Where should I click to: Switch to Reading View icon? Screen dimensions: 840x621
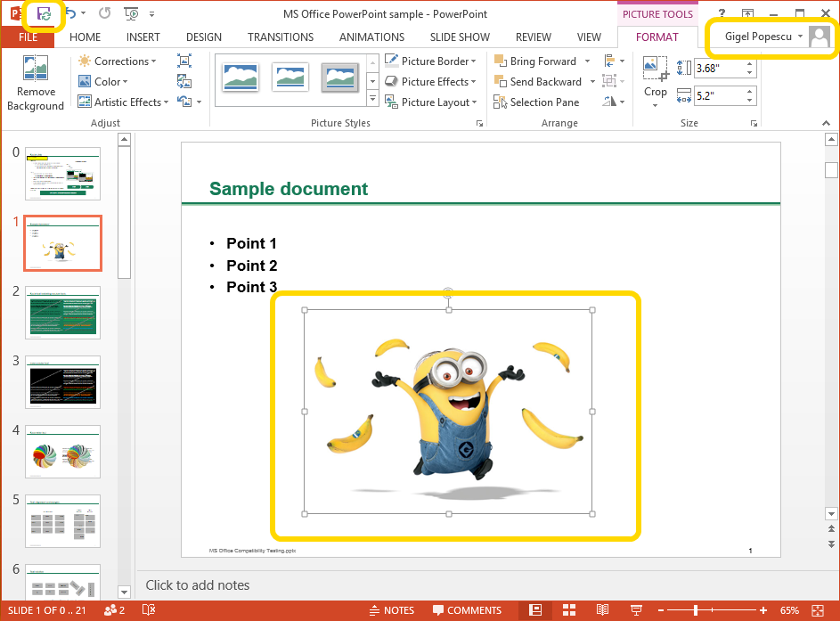(x=603, y=609)
